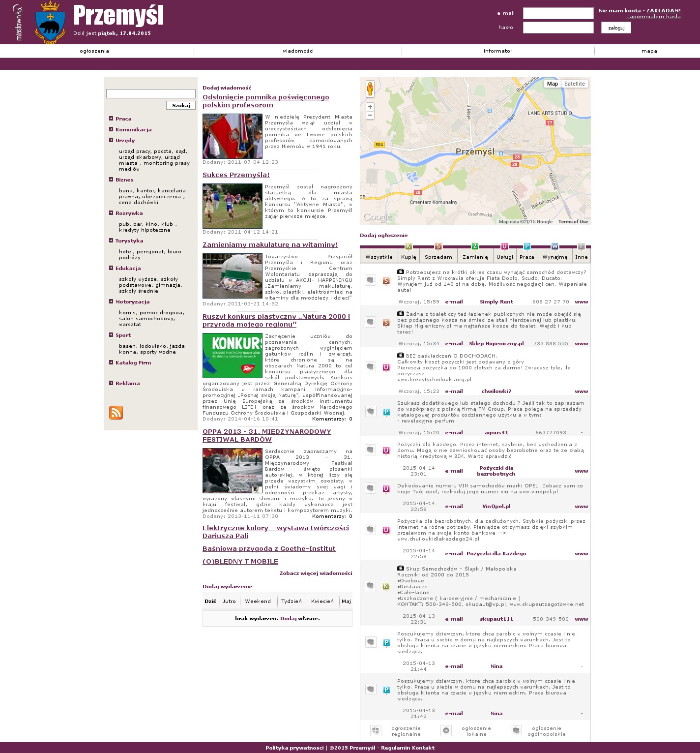
Task: Show events for Kwiecień
Action: (322, 601)
